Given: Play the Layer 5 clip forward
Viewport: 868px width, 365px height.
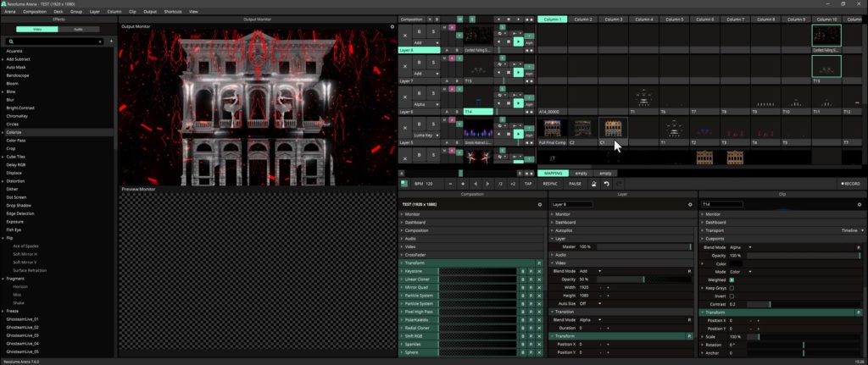Looking at the screenshot, I should pyautogui.click(x=518, y=134).
